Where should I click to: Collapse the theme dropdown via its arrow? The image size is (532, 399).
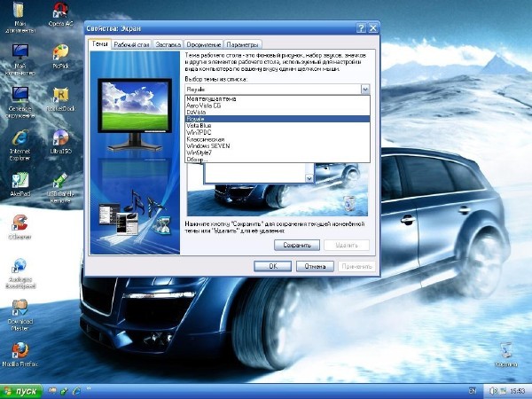point(365,90)
